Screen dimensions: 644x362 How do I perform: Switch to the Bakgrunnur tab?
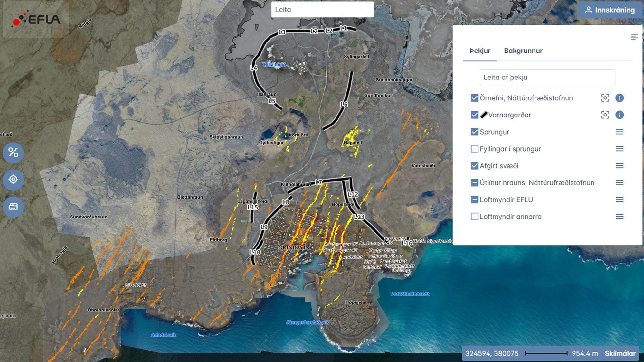(x=523, y=51)
